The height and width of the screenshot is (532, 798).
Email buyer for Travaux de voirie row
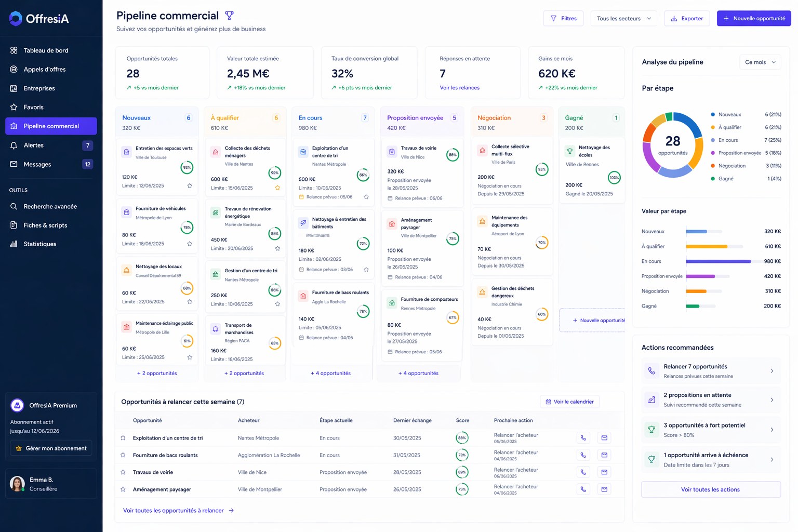604,472
